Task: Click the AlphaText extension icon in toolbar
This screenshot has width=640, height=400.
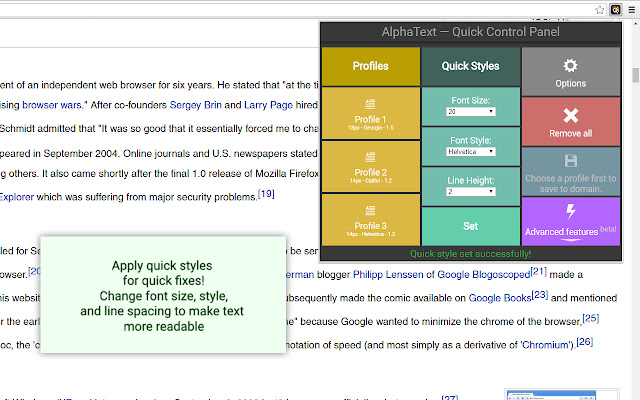Action: [x=615, y=9]
